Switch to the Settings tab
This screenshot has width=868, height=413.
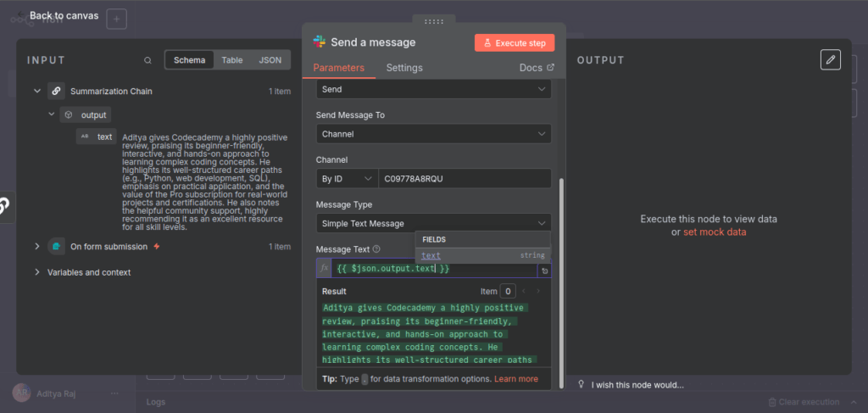[x=403, y=68]
